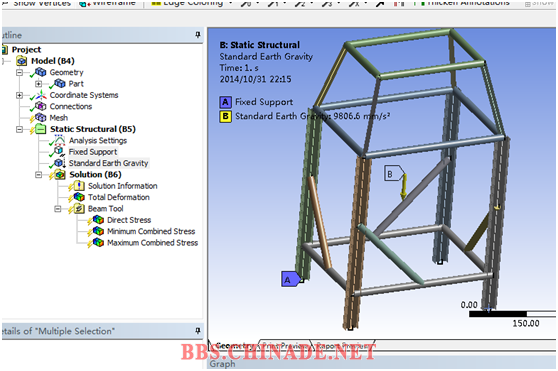
Task: Open the Edge Coloring dropdown arrow
Action: pyautogui.click(x=231, y=3)
